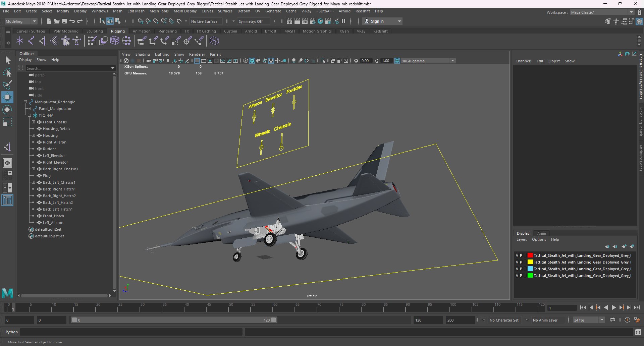The width and height of the screenshot is (644, 346).
Task: Click the play forwards button
Action: click(613, 307)
